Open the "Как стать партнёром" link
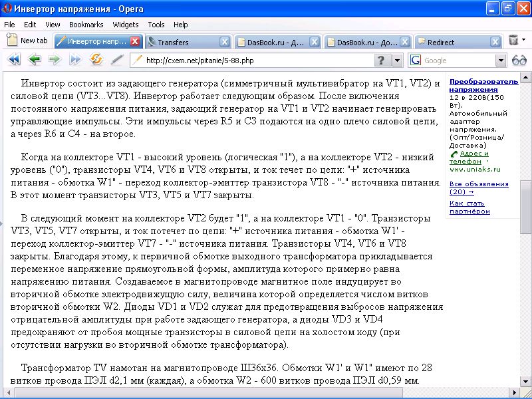 [x=469, y=207]
